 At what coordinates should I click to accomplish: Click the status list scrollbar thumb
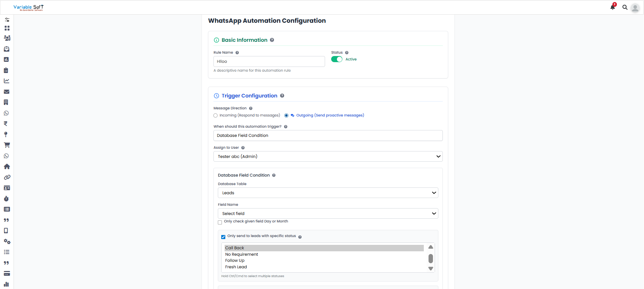point(431,258)
